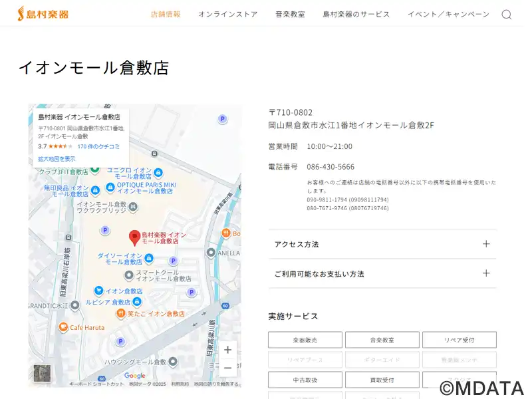Open the 170件のクチコミ reviews link
The image size is (532, 399).
point(98,146)
